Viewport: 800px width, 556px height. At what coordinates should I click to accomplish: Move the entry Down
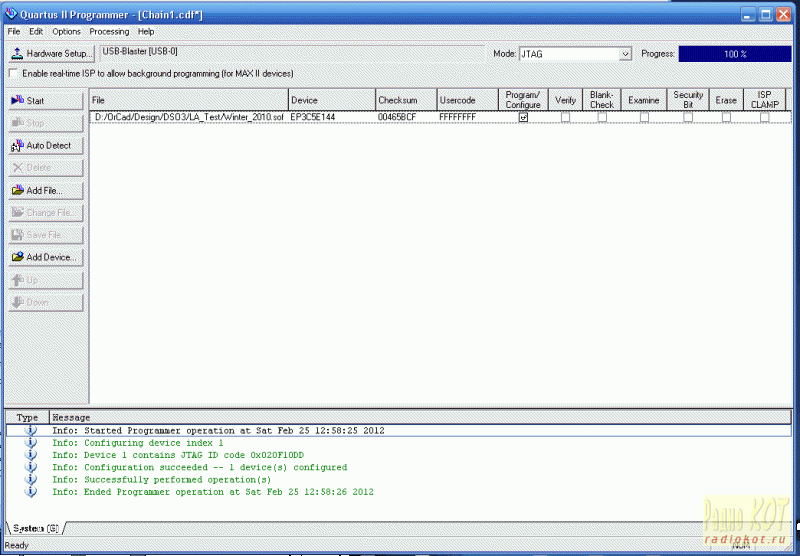45,302
